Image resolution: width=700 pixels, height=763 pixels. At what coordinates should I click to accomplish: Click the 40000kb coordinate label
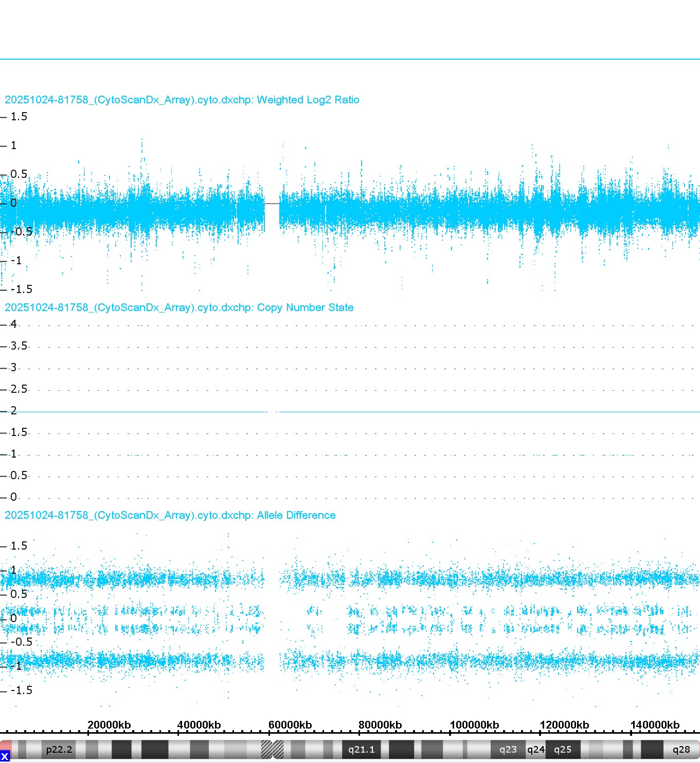pyautogui.click(x=199, y=725)
